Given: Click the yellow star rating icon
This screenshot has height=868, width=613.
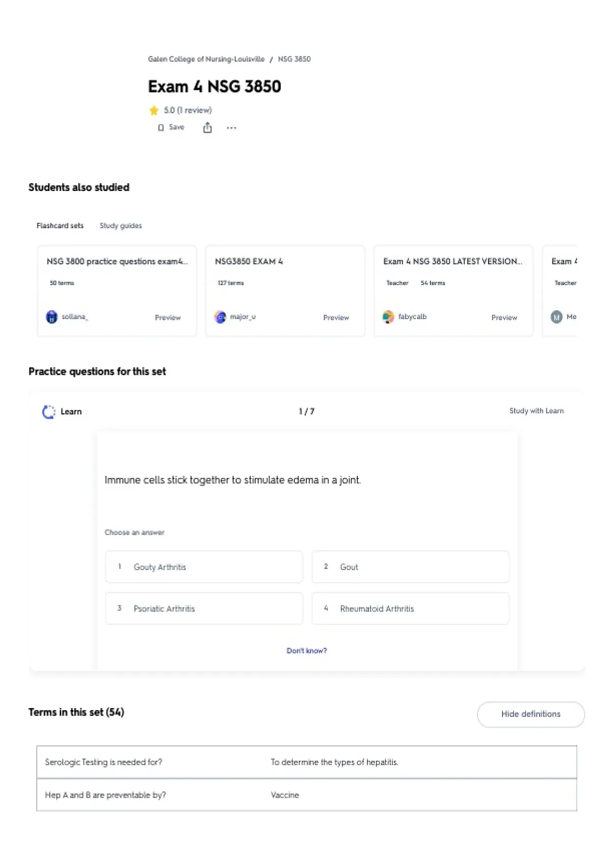Looking at the screenshot, I should pos(154,110).
